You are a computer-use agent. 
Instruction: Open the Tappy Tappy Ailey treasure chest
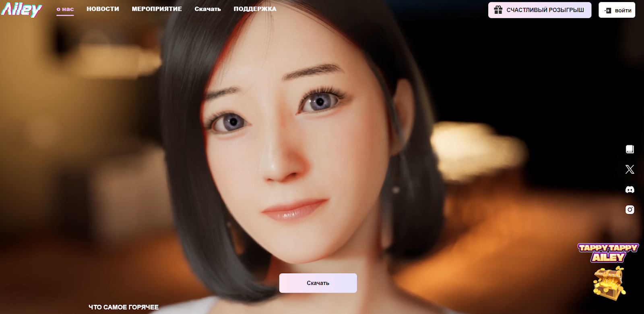608,272
